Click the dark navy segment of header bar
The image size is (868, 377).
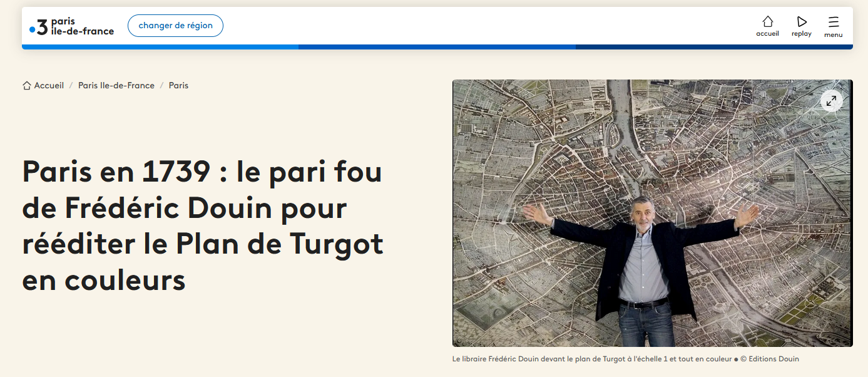point(713,47)
